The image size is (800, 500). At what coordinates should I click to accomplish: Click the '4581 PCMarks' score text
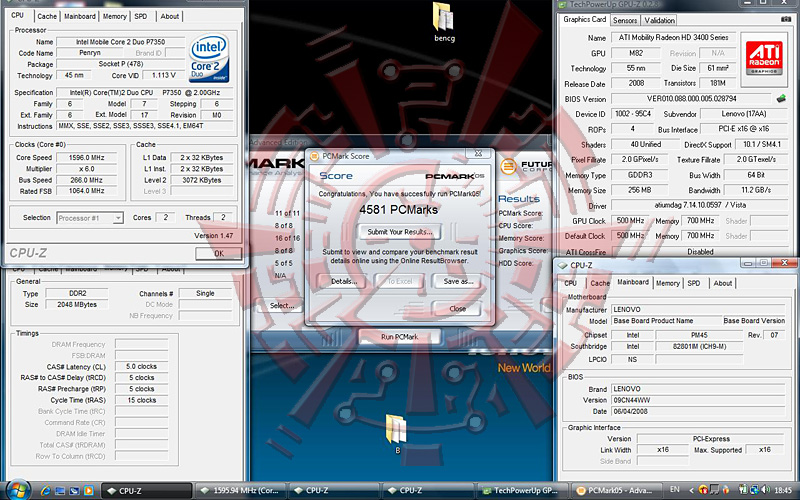click(x=398, y=210)
